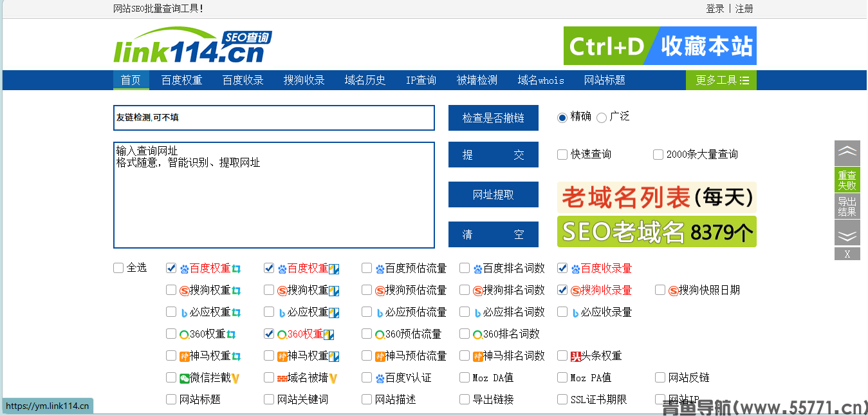Click the 导出结果 side button
868x416 pixels.
pos(847,206)
